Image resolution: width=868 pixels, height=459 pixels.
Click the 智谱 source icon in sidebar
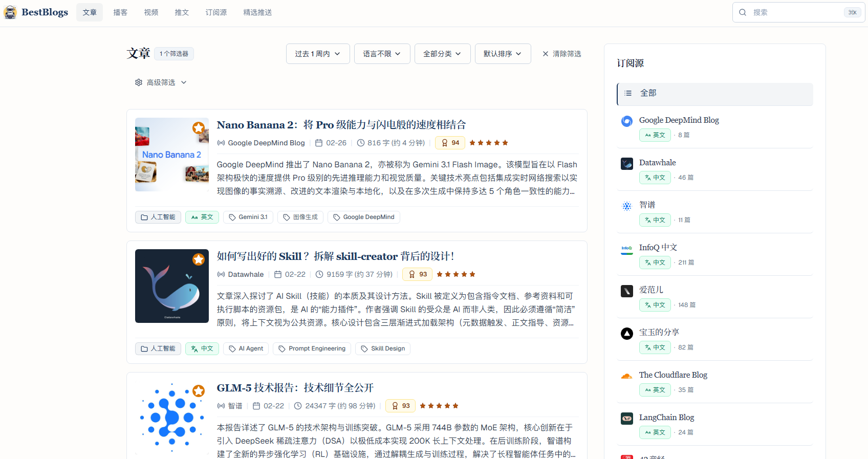click(626, 206)
